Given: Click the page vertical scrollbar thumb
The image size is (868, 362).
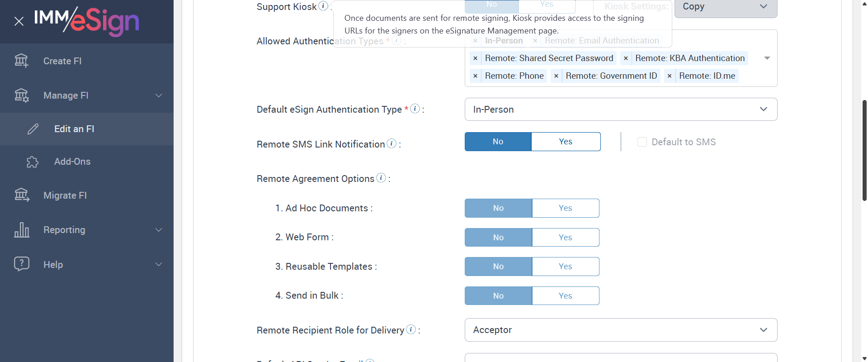Looking at the screenshot, I should pos(864,149).
